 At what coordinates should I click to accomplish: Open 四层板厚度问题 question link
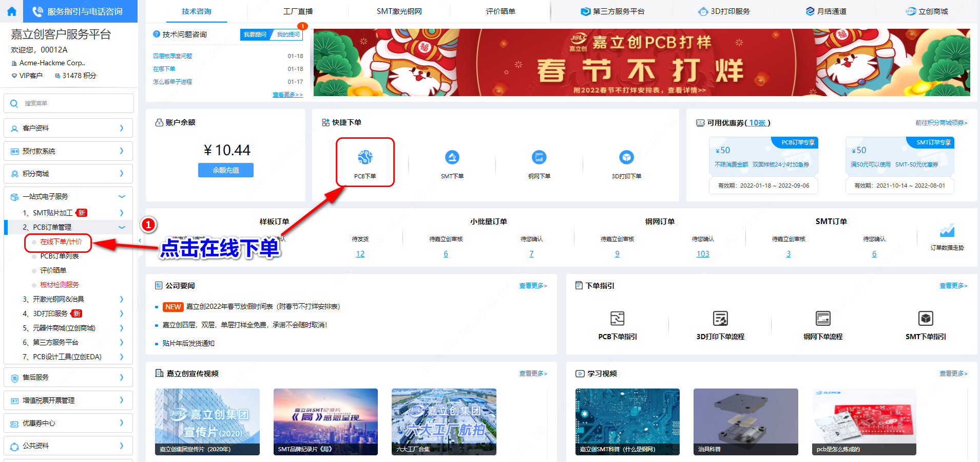coord(172,56)
